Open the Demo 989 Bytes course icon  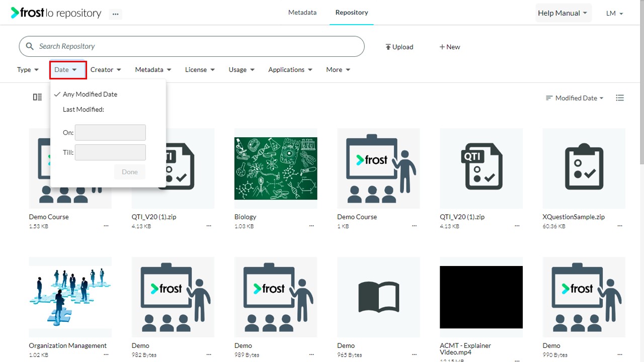(276, 297)
